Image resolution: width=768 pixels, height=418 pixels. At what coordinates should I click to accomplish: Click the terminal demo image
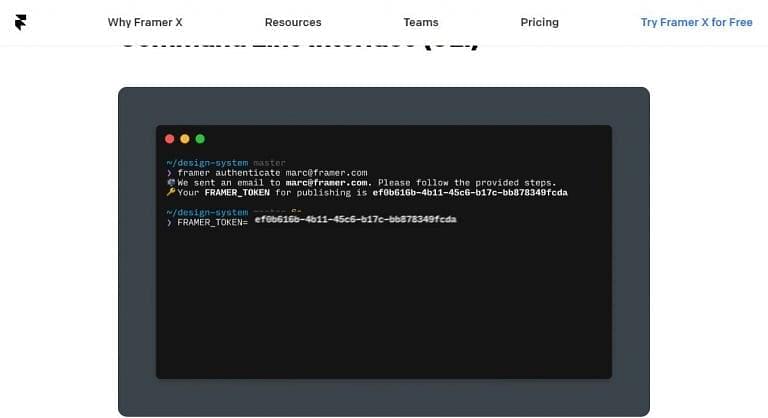pos(384,252)
